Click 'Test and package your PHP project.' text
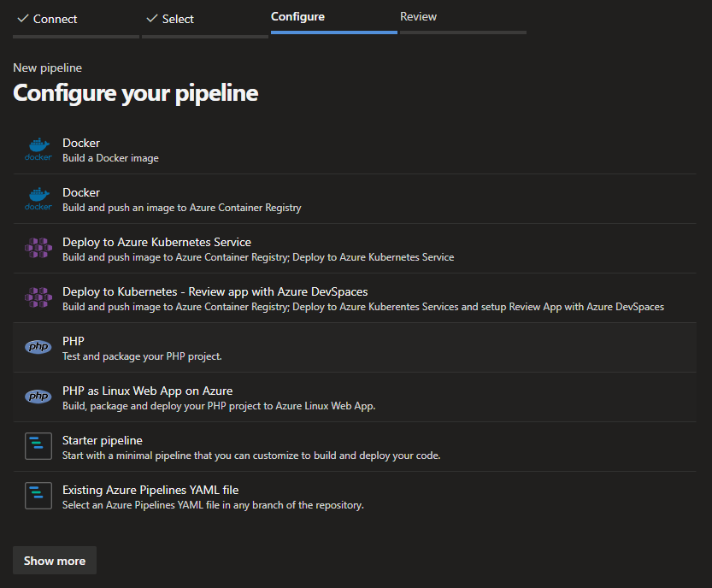This screenshot has width=712, height=588. [142, 356]
